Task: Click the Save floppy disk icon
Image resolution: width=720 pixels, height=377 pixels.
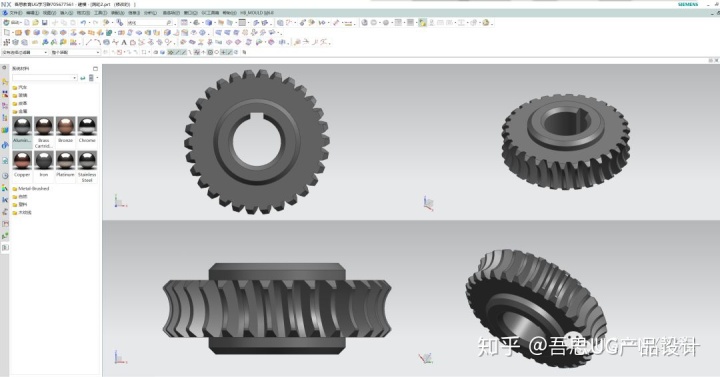Action: (45, 23)
